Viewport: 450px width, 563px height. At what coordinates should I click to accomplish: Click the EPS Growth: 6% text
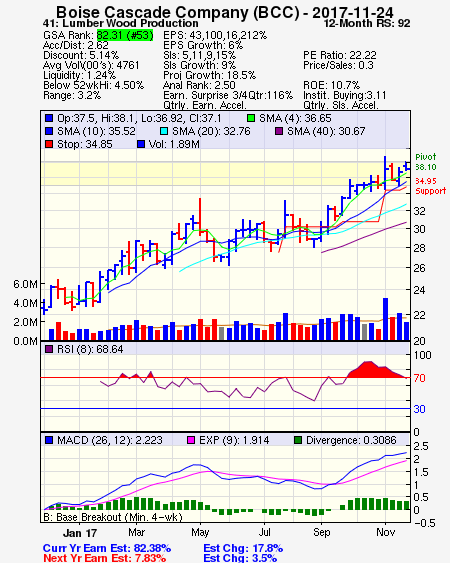coord(203,45)
